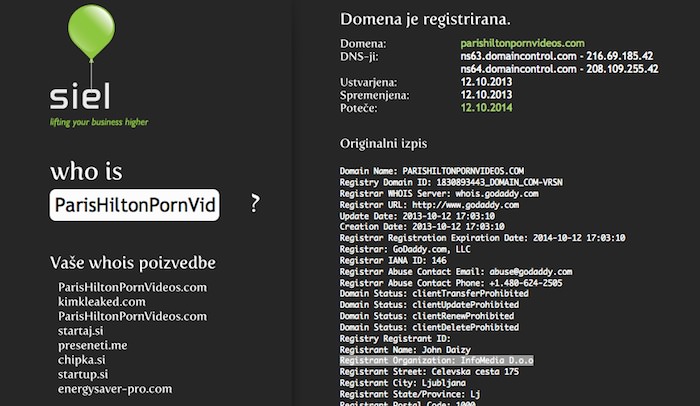
Task: Click the 'Originalni izpis' heading
Action: 383,144
